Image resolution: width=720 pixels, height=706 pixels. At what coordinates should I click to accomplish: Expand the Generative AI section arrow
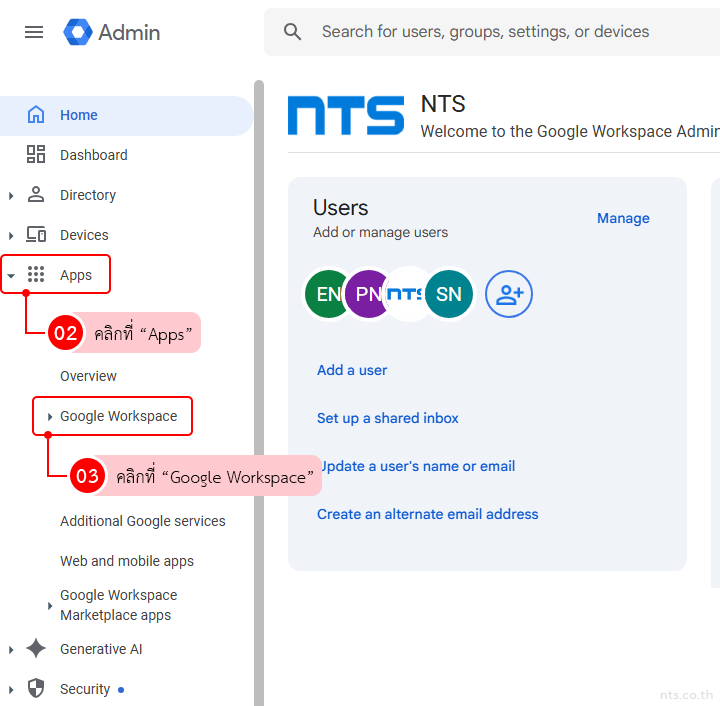(x=11, y=650)
